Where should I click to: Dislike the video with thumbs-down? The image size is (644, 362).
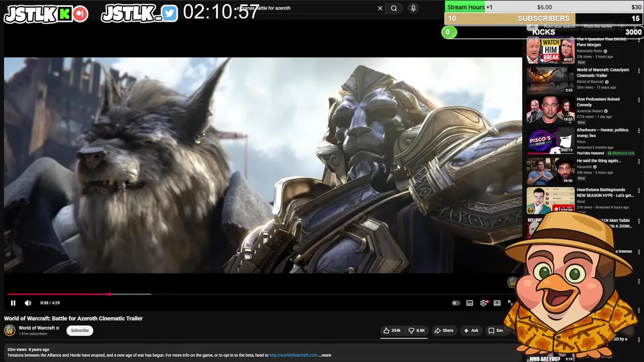pyautogui.click(x=417, y=330)
